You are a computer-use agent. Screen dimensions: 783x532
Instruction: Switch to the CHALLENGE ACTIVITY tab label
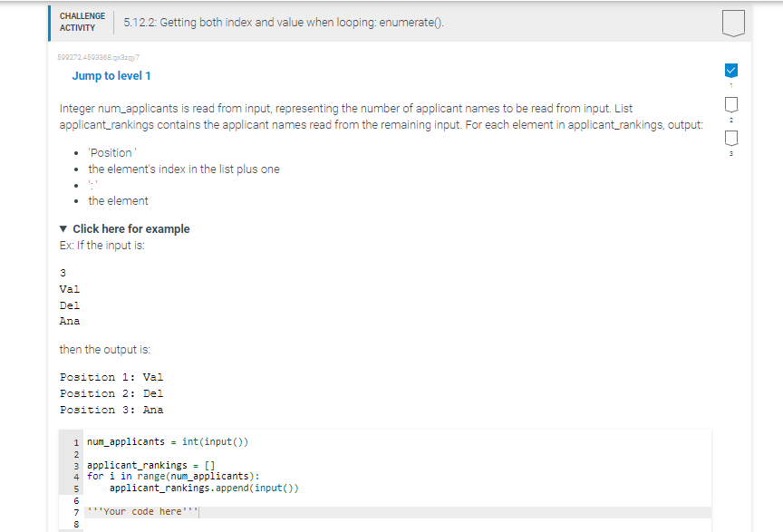click(82, 20)
